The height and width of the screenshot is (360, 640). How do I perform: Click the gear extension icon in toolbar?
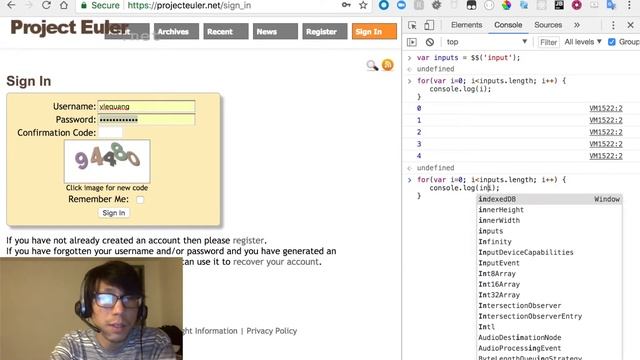[436, 5]
